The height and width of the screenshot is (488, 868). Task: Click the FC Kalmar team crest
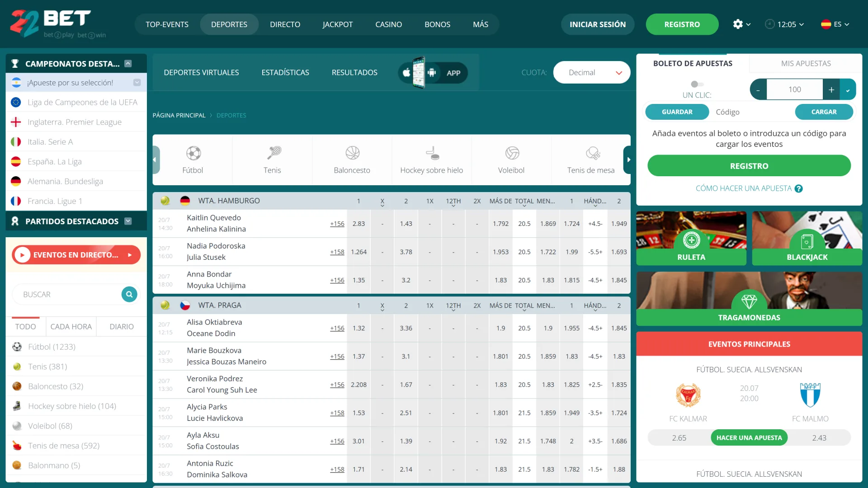pos(688,395)
